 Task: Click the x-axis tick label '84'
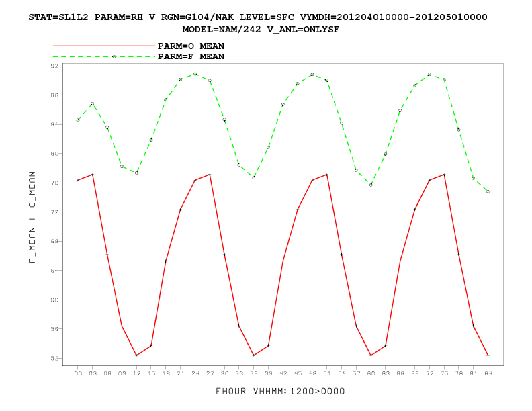coord(488,373)
